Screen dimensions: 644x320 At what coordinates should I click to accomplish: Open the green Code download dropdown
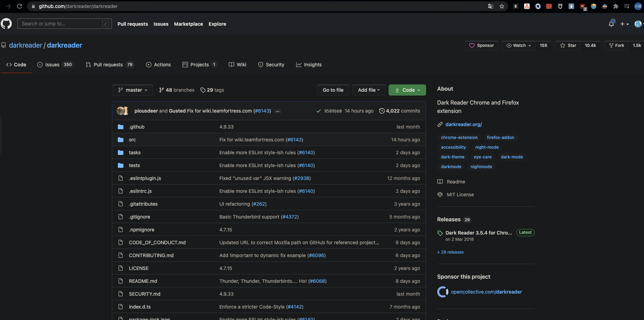pyautogui.click(x=407, y=90)
